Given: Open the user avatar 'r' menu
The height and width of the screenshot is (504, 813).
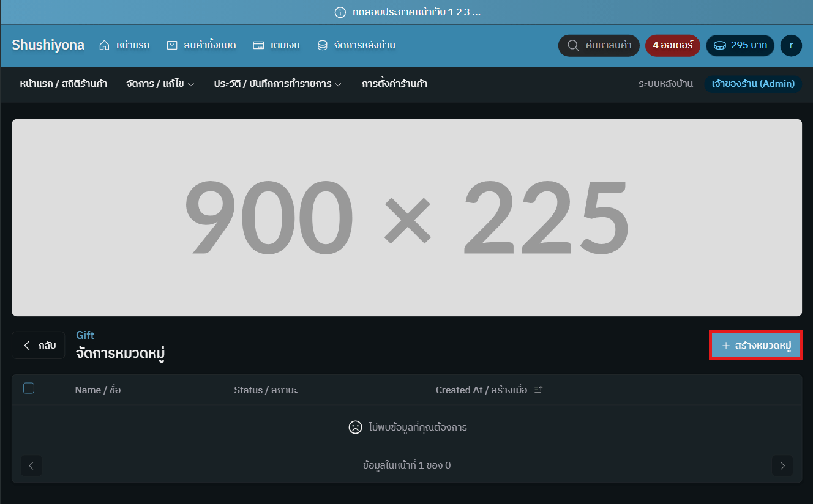Looking at the screenshot, I should [791, 45].
